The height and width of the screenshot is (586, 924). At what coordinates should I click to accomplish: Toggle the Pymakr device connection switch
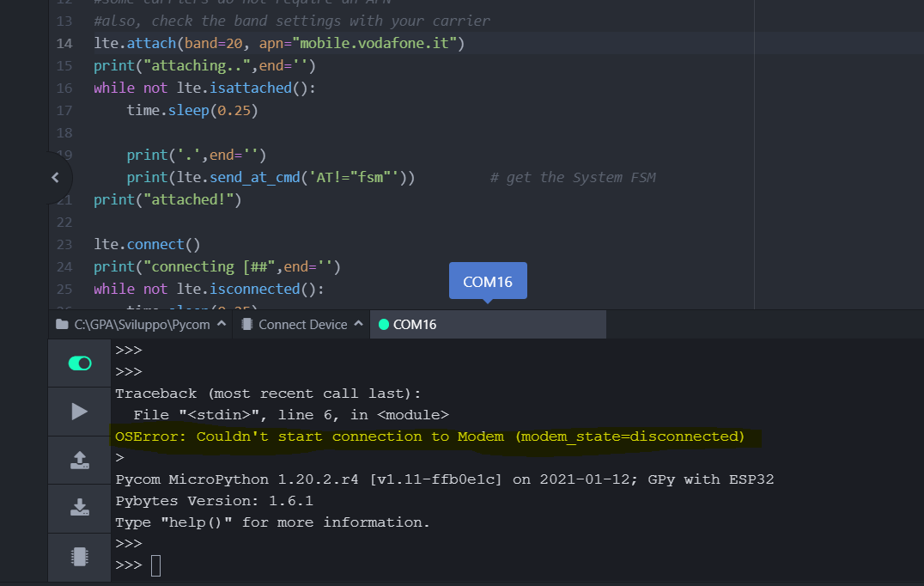click(x=80, y=363)
